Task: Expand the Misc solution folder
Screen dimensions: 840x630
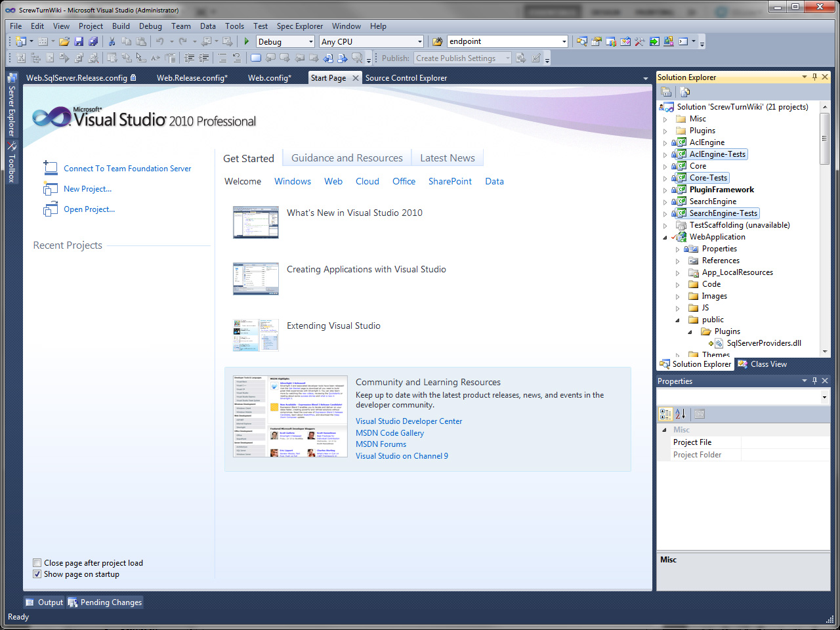Action: (665, 119)
